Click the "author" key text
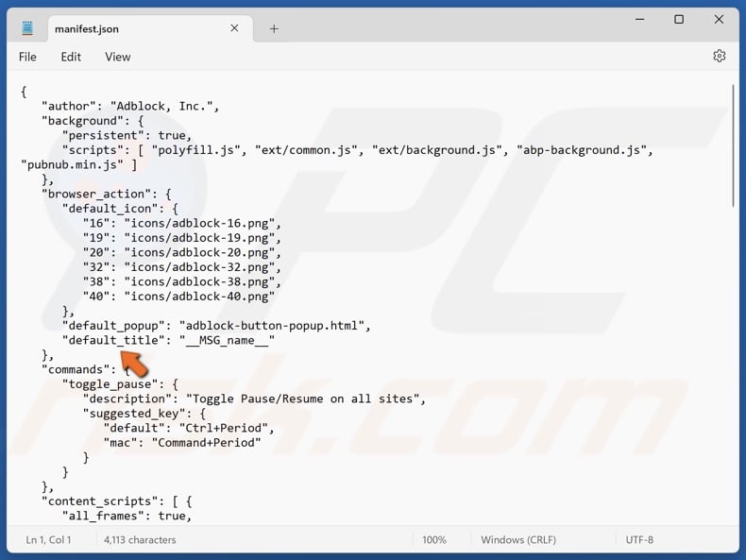 point(69,106)
